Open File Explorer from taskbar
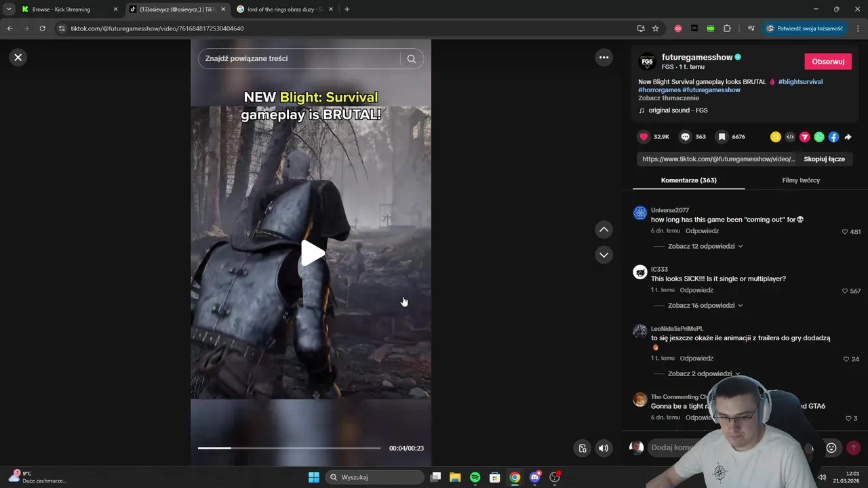 (x=455, y=477)
